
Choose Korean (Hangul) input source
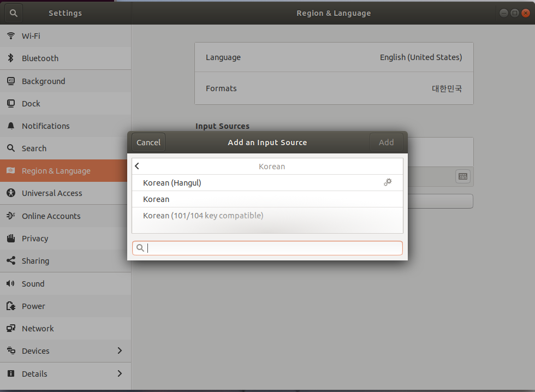(x=267, y=183)
